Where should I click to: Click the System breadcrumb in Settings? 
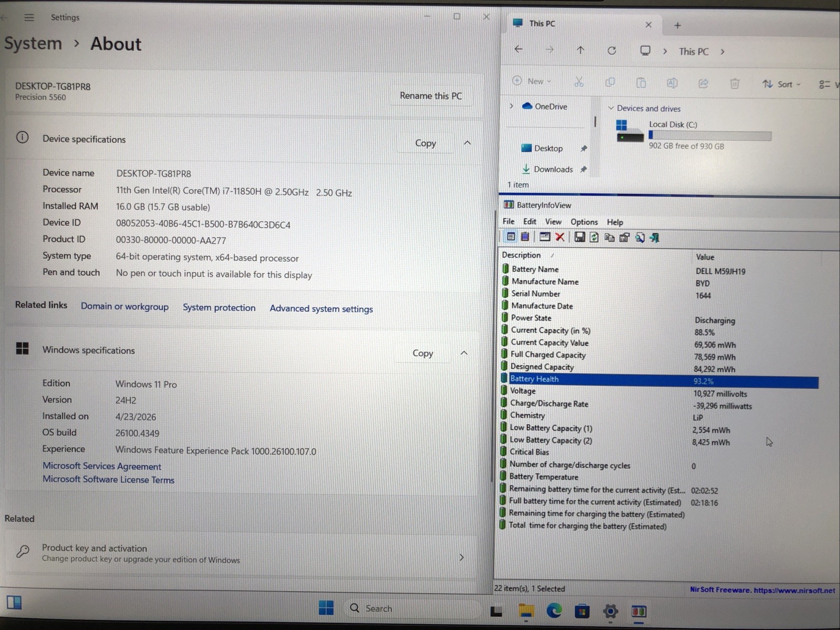tap(33, 43)
